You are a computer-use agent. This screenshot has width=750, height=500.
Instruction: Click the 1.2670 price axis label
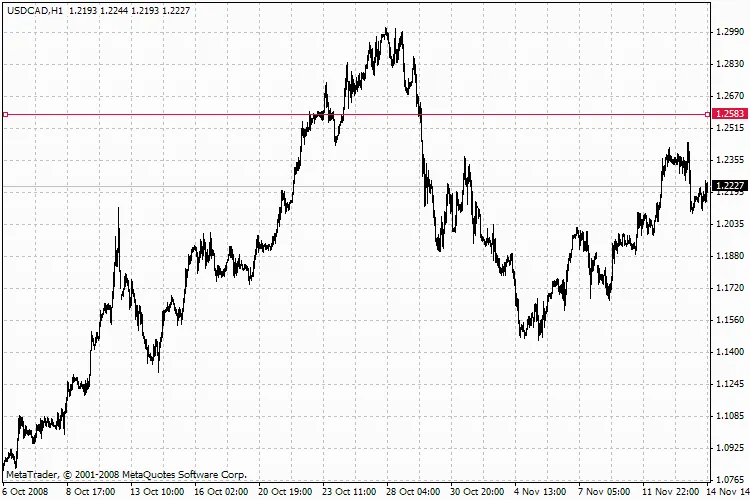click(729, 96)
